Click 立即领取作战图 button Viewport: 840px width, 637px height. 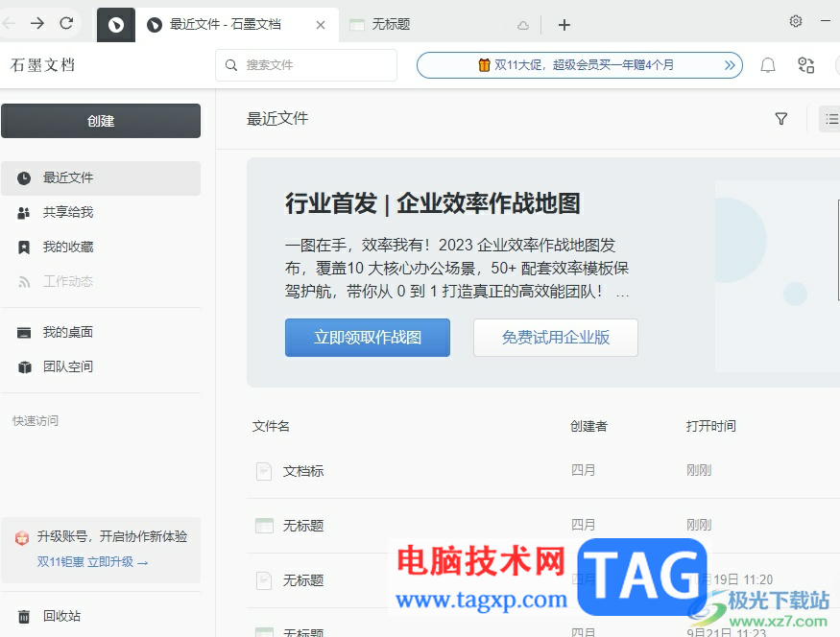coord(368,338)
